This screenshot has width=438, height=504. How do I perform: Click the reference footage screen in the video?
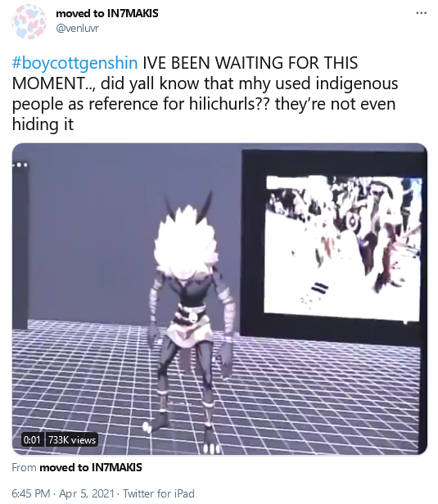coord(344,248)
